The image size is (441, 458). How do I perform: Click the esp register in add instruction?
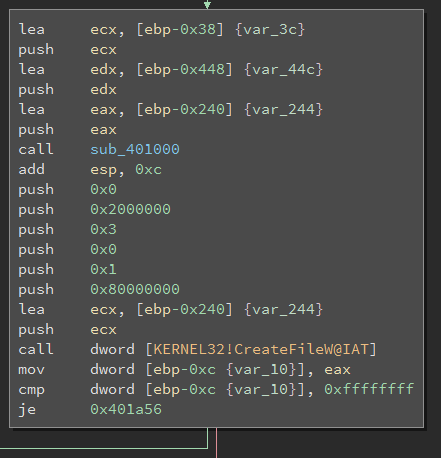tap(103, 170)
